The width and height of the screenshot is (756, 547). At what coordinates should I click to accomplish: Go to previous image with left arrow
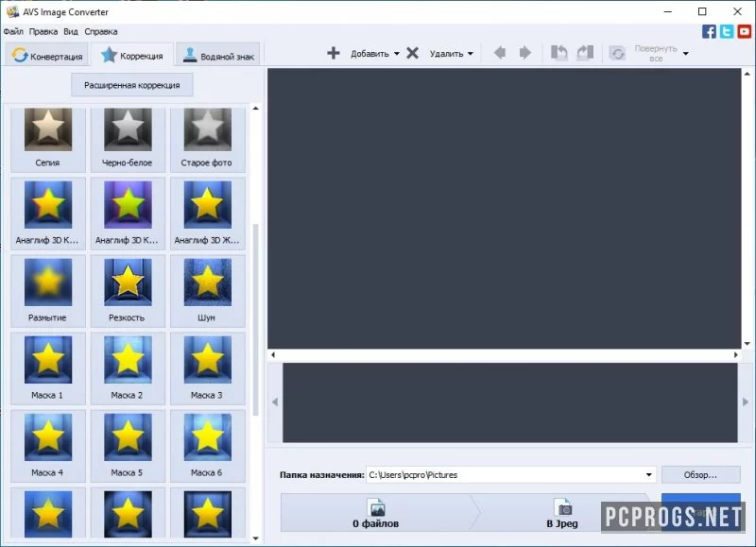[500, 53]
